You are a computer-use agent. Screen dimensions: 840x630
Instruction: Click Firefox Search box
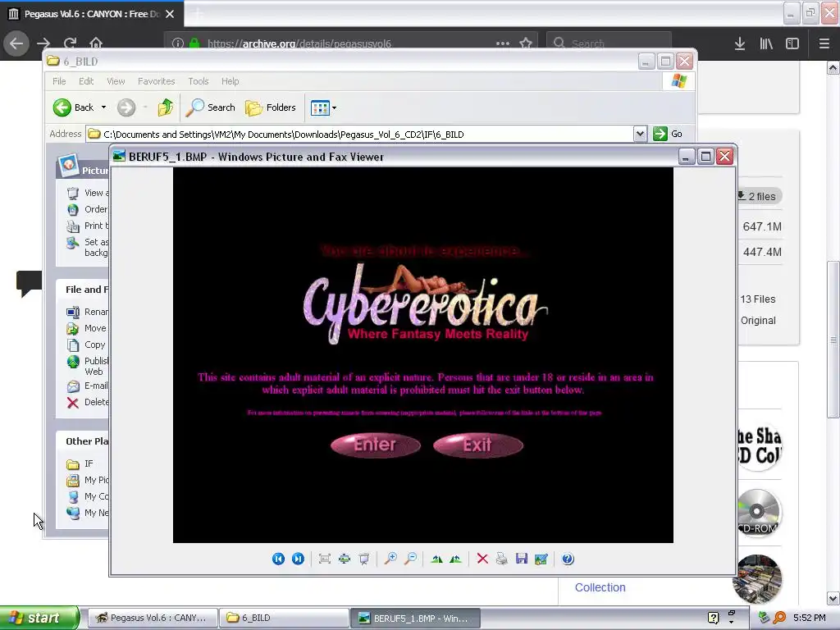tap(609, 43)
